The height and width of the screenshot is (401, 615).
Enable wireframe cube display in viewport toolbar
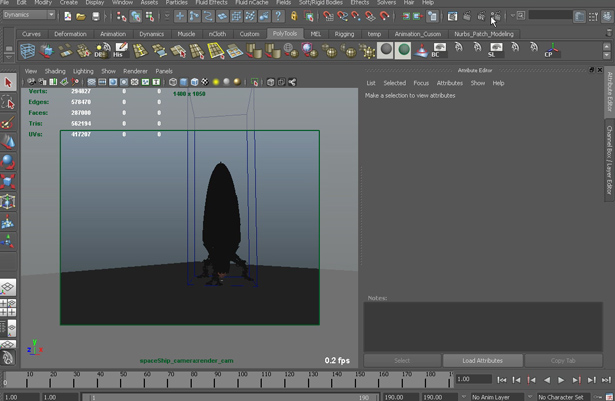coord(173,82)
